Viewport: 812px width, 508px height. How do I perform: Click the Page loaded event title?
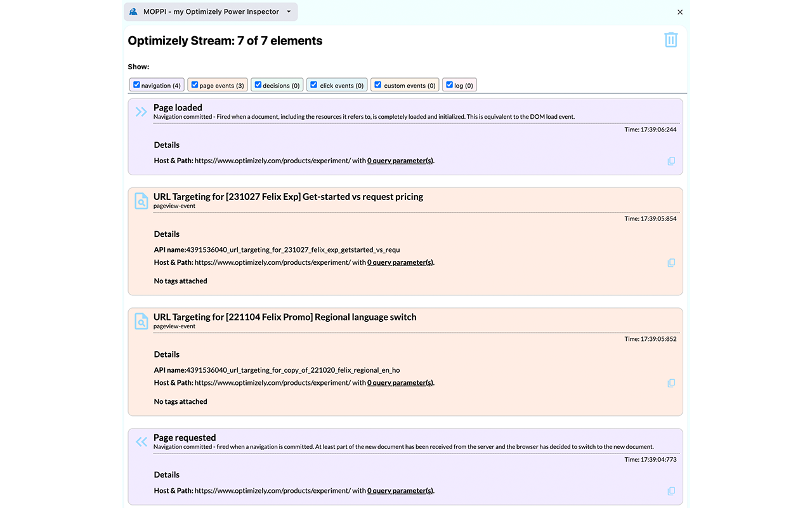point(178,107)
